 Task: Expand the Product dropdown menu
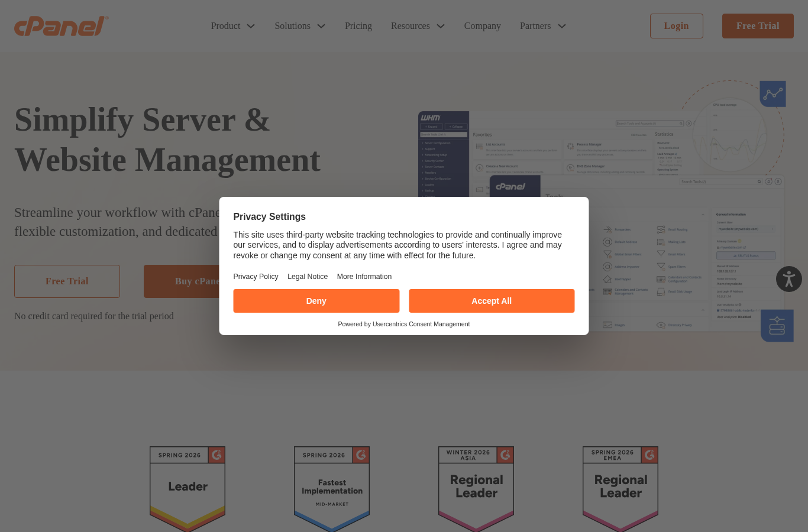233,26
